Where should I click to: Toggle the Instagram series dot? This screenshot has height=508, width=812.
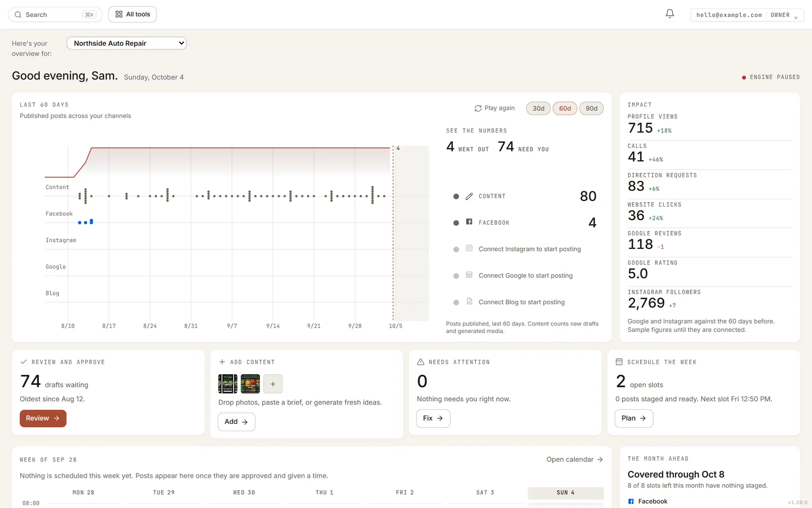click(456, 249)
